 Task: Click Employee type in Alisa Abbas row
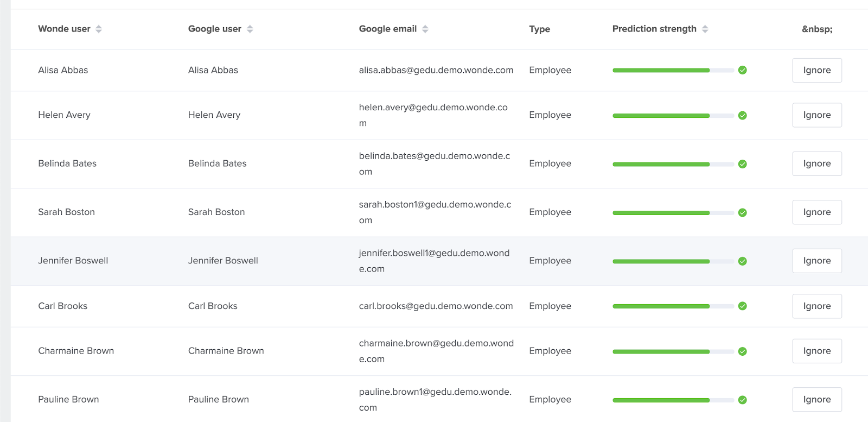click(550, 70)
